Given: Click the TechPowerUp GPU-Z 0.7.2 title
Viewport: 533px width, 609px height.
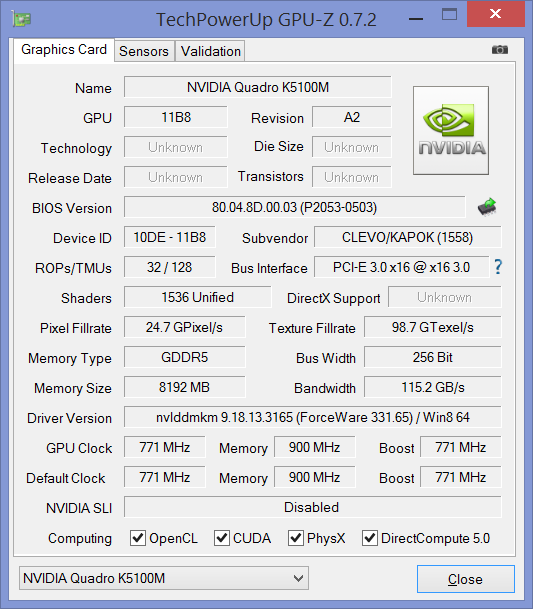Looking at the screenshot, I should pyautogui.click(x=266, y=19).
